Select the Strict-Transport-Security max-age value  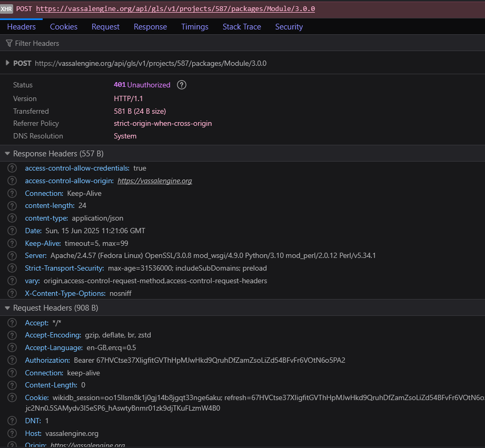coord(187,268)
